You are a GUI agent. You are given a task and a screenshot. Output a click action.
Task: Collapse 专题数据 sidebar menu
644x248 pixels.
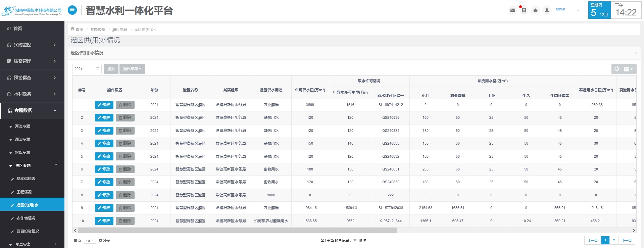click(x=32, y=110)
